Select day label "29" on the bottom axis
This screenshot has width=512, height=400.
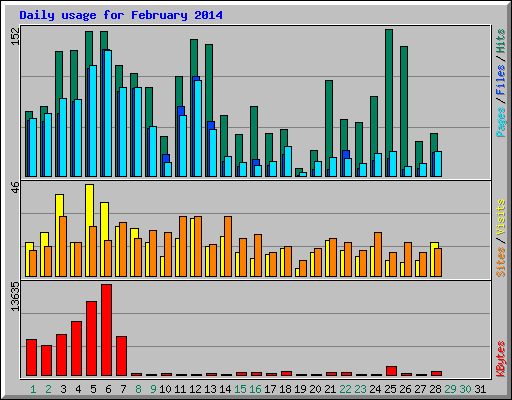(x=450, y=389)
